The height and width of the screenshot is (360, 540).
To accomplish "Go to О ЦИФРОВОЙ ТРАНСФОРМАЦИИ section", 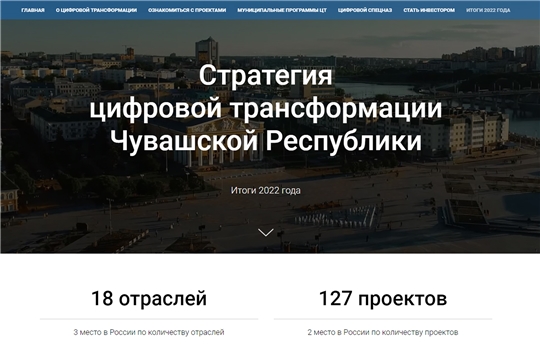I will tap(96, 10).
